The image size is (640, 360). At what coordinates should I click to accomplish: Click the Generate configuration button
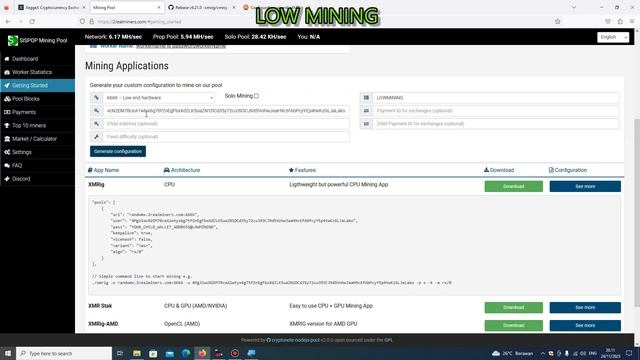point(118,151)
